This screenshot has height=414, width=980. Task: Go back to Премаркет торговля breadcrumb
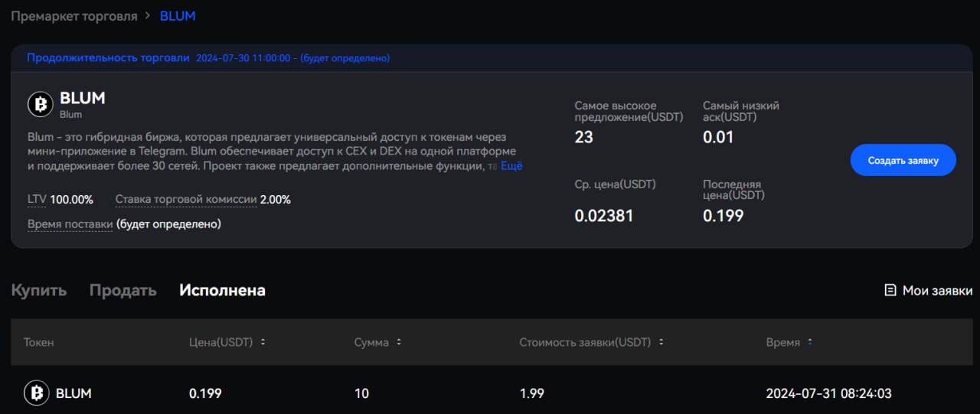pyautogui.click(x=73, y=16)
